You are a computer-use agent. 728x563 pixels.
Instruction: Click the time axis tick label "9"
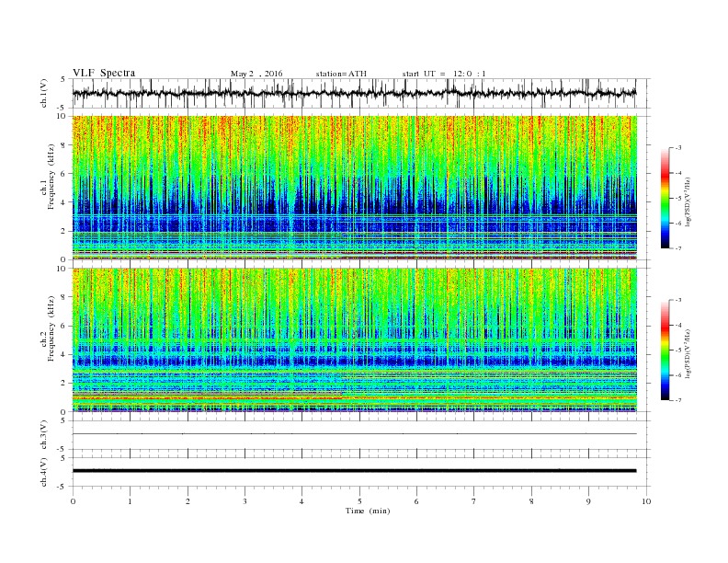coord(588,501)
